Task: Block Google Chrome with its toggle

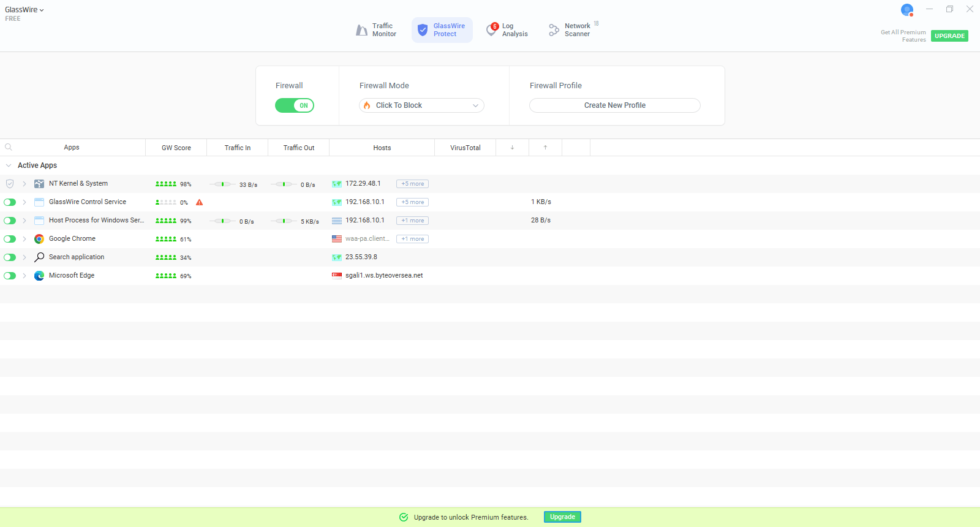Action: click(10, 239)
